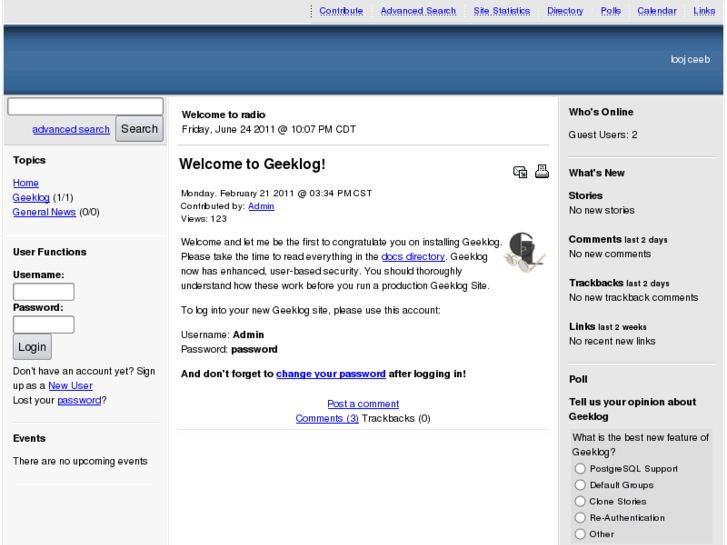Focus the sidebar search text field
Viewport: 727px width, 545px height.
tap(85, 106)
